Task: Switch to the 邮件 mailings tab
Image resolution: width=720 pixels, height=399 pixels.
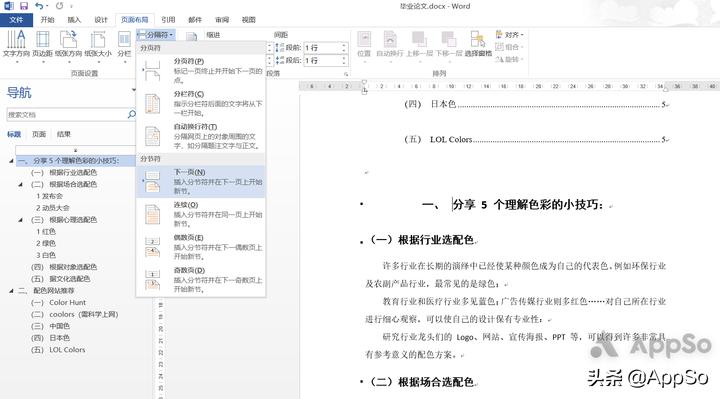Action: pyautogui.click(x=195, y=20)
